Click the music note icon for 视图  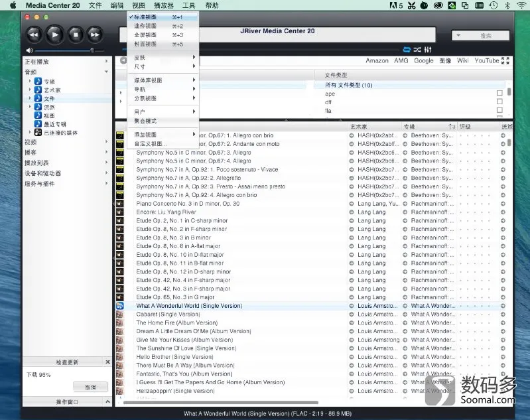point(38,115)
